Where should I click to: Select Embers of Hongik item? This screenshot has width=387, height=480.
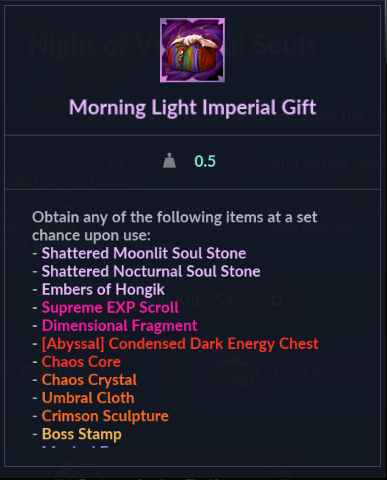coord(103,289)
